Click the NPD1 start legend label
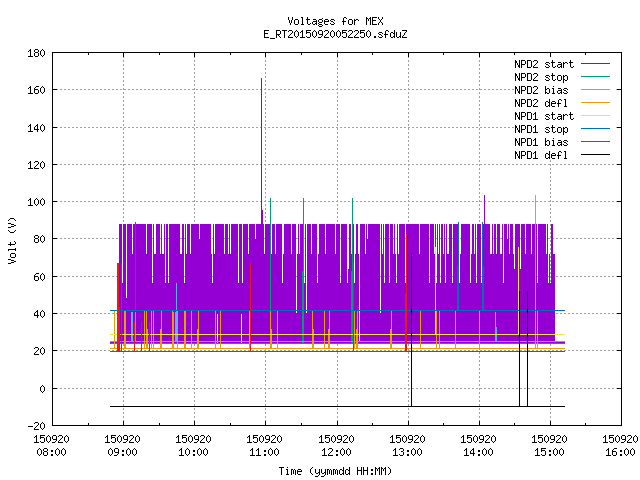The image size is (640, 480). (x=544, y=116)
